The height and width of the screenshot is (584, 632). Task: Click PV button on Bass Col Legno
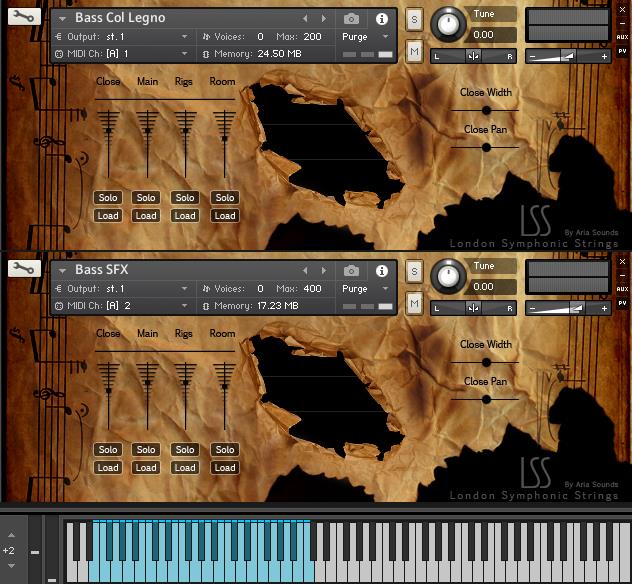click(622, 51)
